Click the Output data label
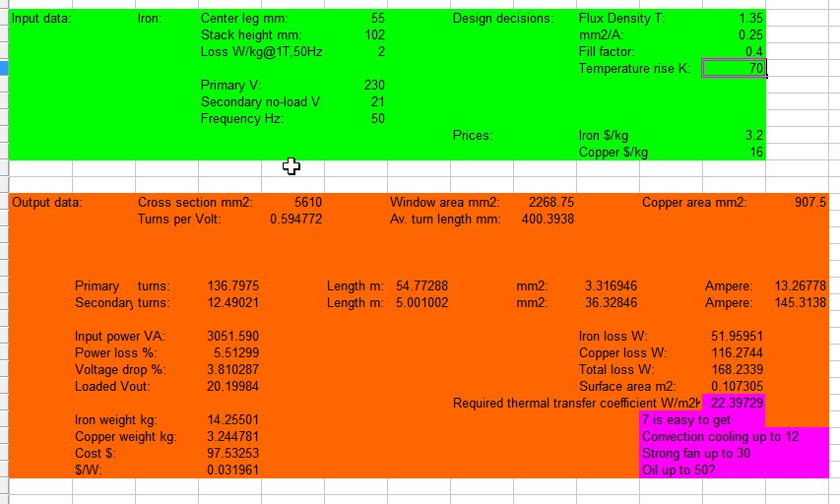840x504 pixels. 47,203
